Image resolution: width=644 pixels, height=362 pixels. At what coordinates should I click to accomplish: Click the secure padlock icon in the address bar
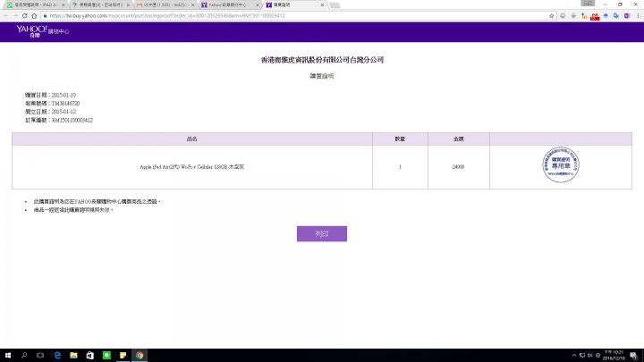pyautogui.click(x=46, y=15)
